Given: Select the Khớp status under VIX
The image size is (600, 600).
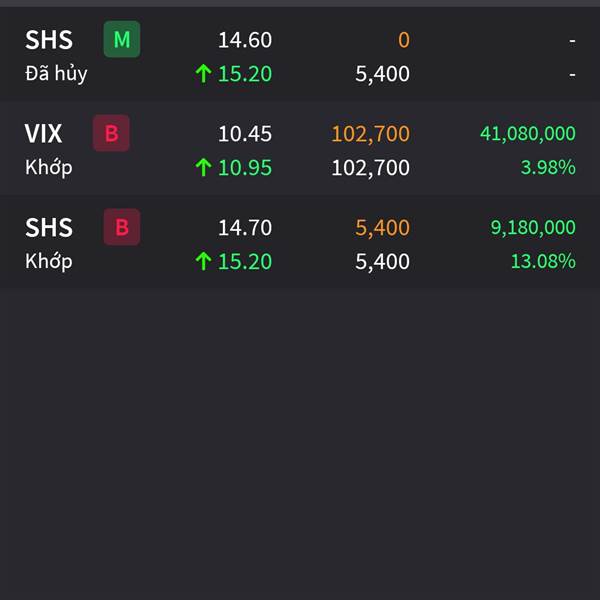Looking at the screenshot, I should (49, 168).
